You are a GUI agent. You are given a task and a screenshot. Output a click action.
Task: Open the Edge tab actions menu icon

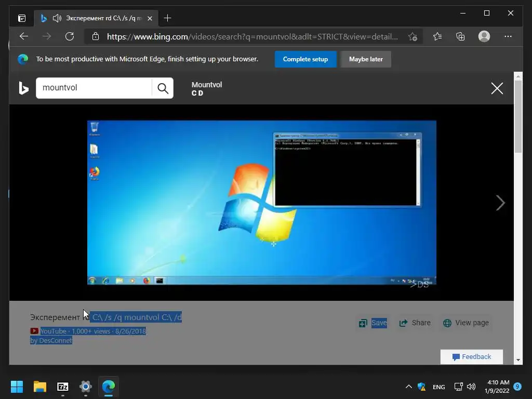22,18
